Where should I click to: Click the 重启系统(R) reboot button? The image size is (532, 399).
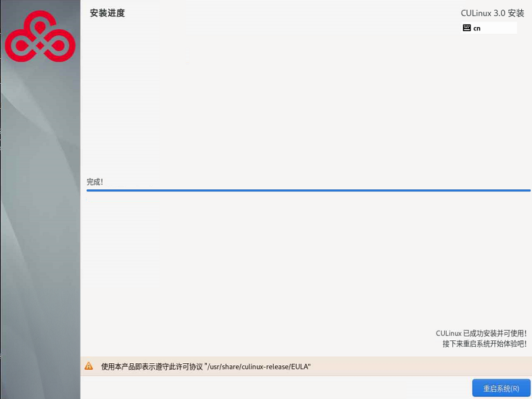(501, 388)
